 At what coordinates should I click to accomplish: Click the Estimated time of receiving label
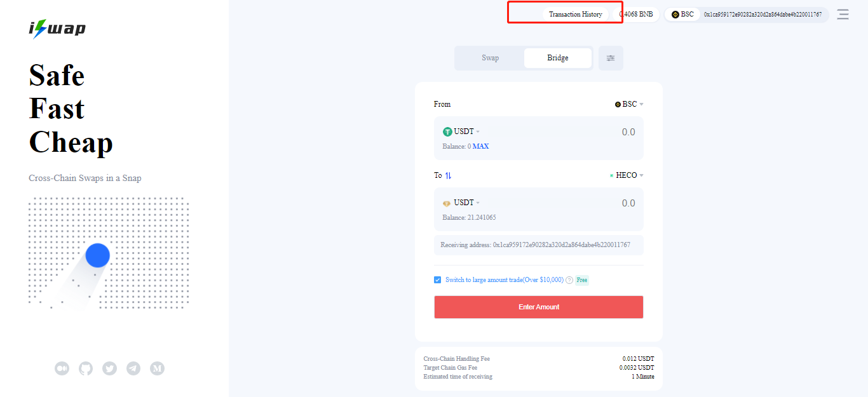458,377
